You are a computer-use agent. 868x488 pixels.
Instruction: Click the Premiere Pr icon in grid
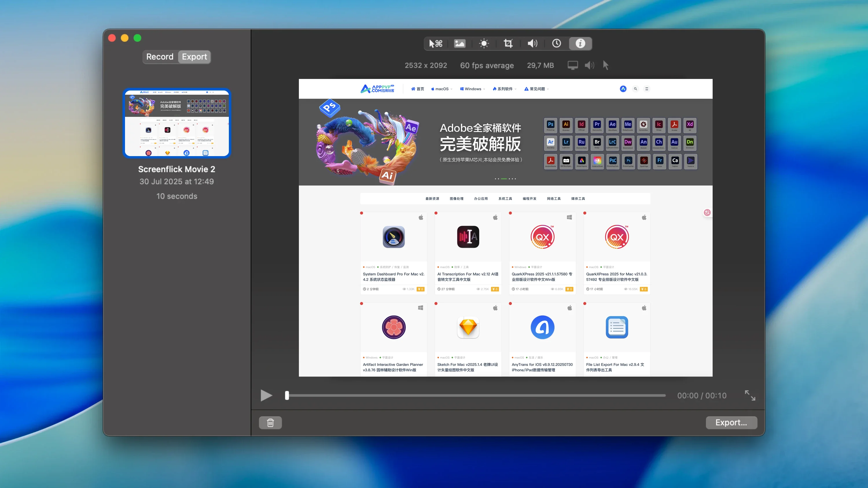(x=597, y=125)
